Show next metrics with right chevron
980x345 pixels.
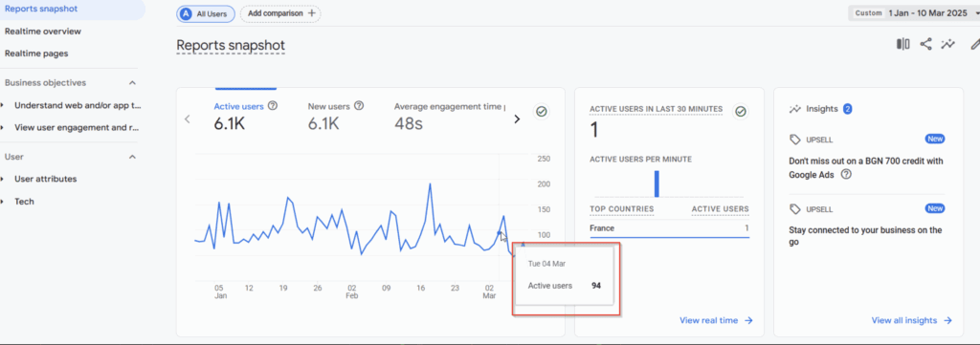tap(516, 119)
